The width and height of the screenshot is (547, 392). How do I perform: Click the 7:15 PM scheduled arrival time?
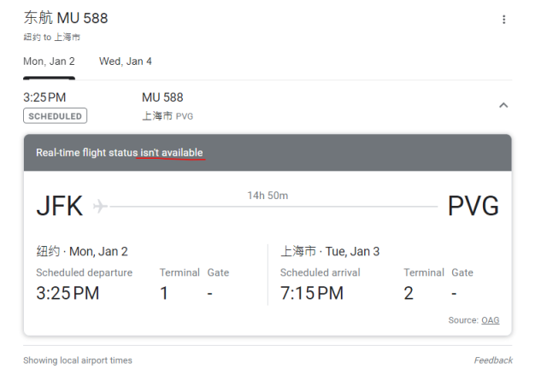[312, 293]
